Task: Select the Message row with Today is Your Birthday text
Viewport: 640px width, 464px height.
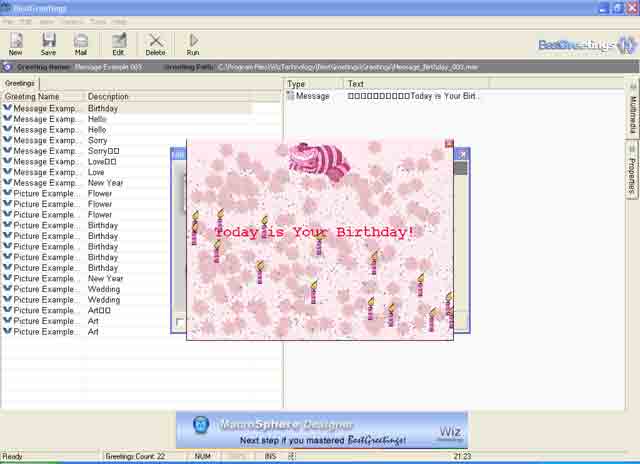Action: click(384, 96)
